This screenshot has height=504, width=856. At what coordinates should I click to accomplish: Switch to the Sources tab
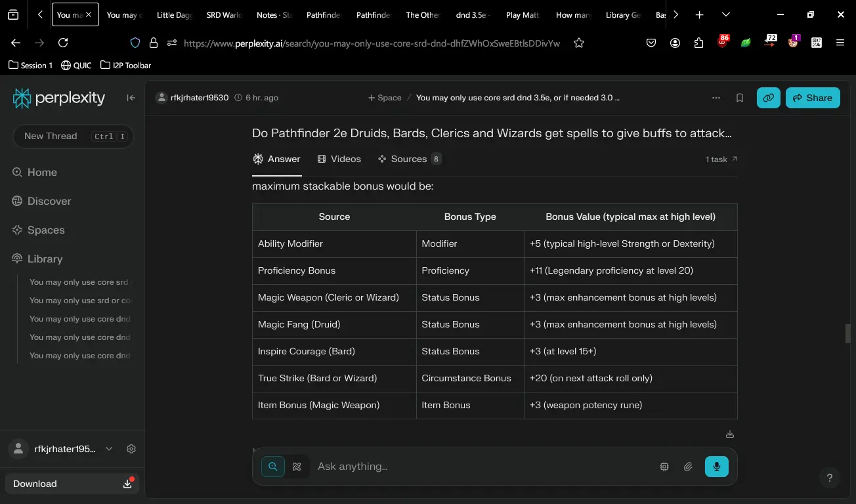click(409, 159)
